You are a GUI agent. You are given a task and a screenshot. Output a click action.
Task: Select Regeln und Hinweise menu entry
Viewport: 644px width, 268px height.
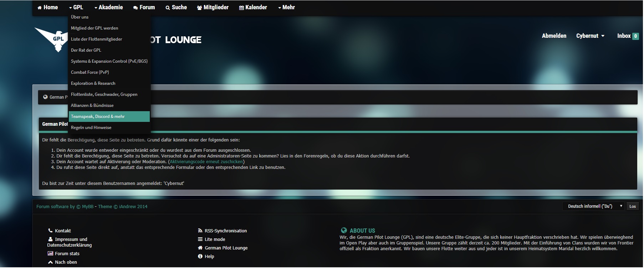click(x=91, y=128)
